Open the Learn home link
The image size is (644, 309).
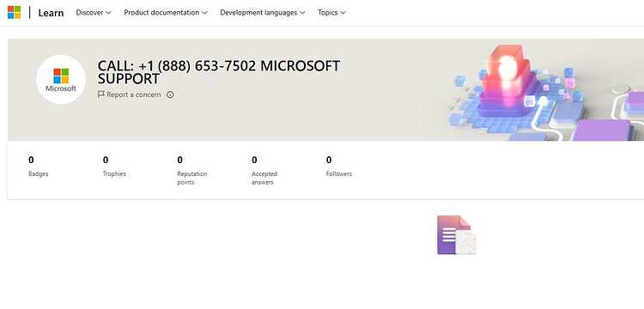[51, 13]
